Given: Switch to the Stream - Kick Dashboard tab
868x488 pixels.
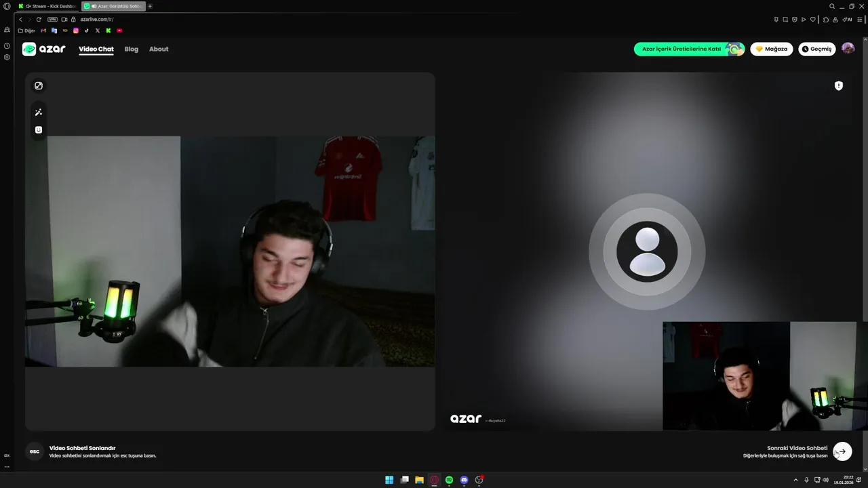Looking at the screenshot, I should 48,6.
